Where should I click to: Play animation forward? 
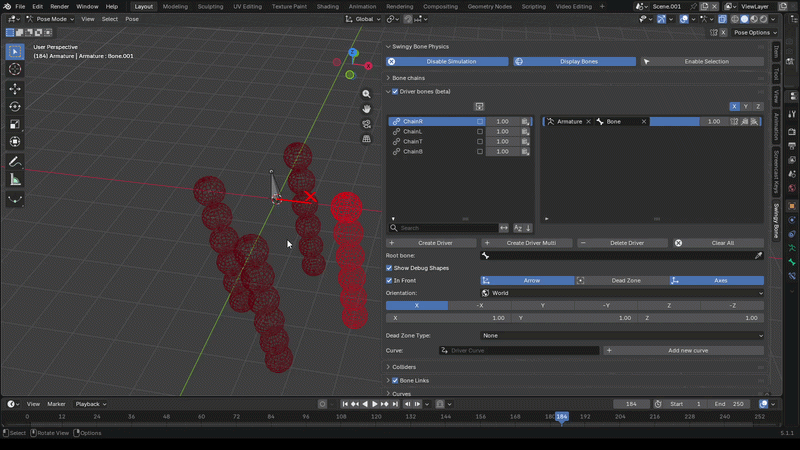click(374, 404)
